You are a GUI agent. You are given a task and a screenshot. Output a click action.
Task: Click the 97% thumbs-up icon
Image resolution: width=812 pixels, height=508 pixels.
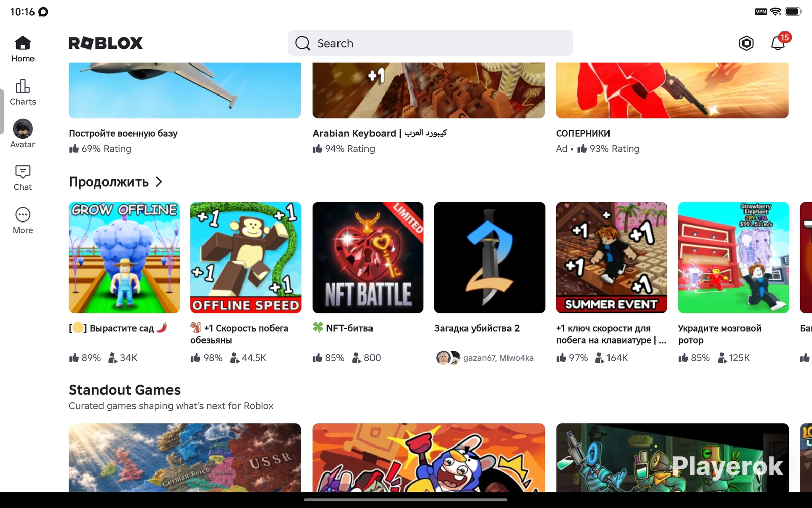[x=561, y=358]
